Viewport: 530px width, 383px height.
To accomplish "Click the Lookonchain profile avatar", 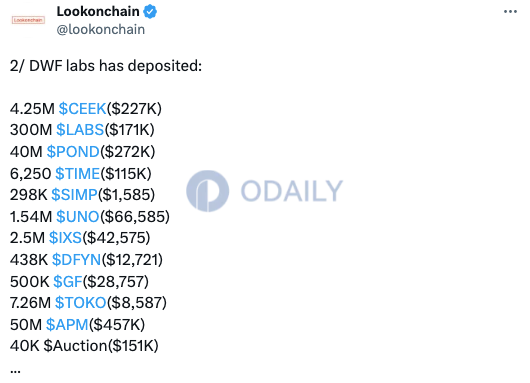I will pyautogui.click(x=28, y=20).
